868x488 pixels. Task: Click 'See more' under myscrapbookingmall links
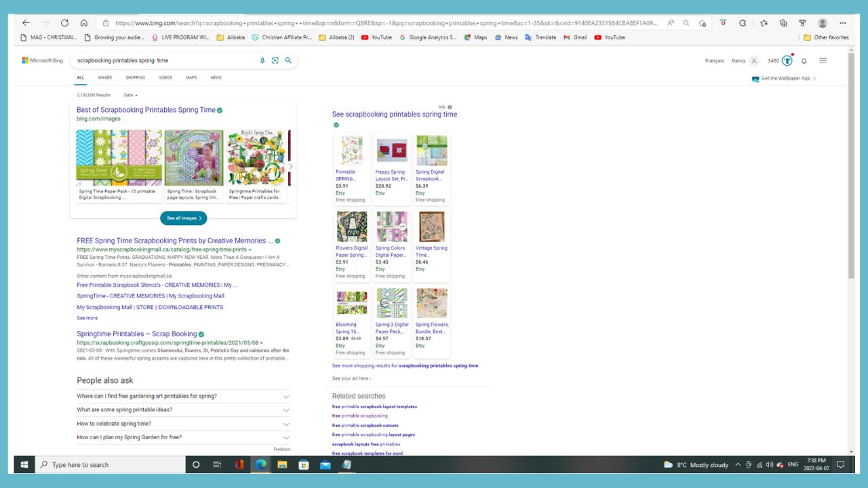point(87,318)
